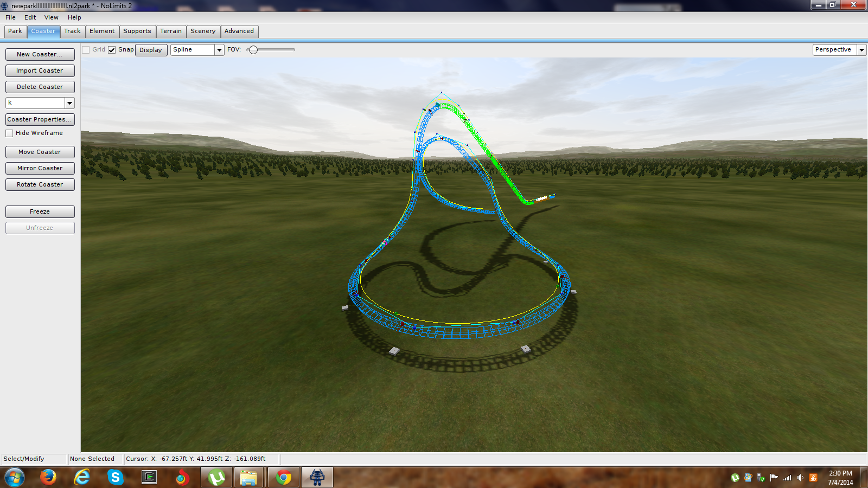Viewport: 868px width, 488px height.
Task: Open Windows Explorer folder icon in taskbar
Action: (x=248, y=477)
